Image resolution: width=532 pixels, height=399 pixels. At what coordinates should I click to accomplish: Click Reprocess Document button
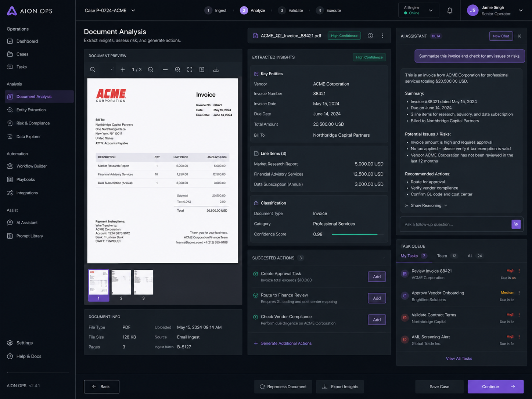tap(283, 387)
